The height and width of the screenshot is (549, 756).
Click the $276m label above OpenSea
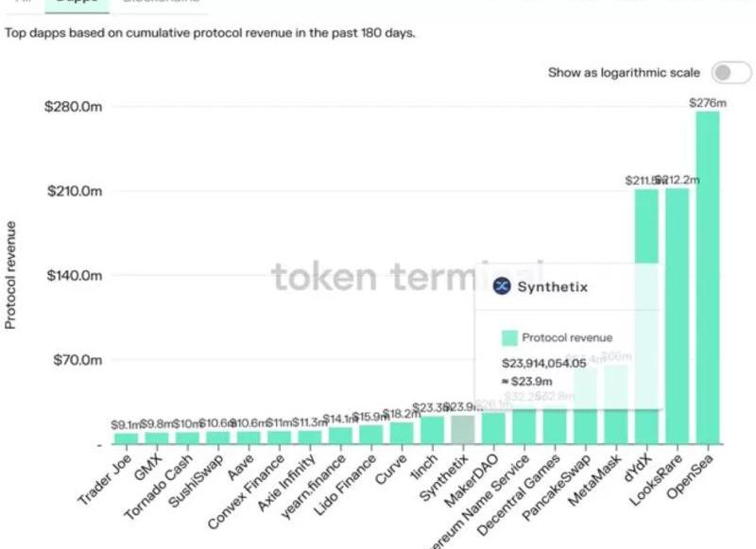[x=708, y=101]
